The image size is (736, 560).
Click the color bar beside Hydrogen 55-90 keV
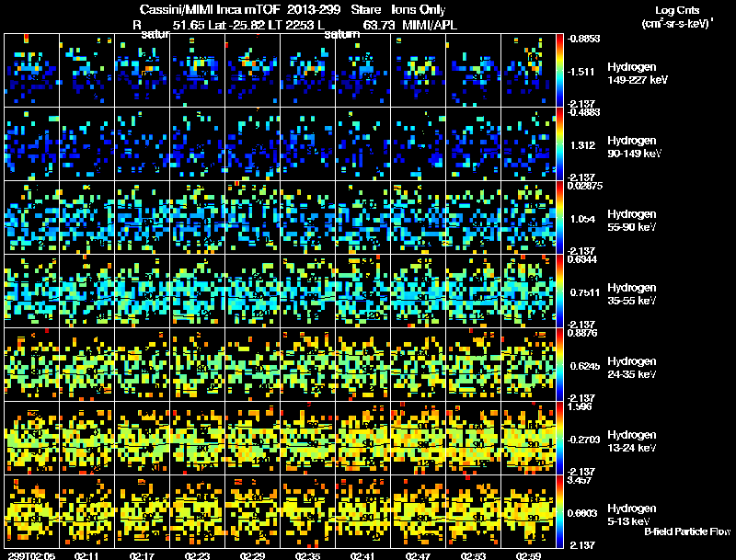[559, 218]
